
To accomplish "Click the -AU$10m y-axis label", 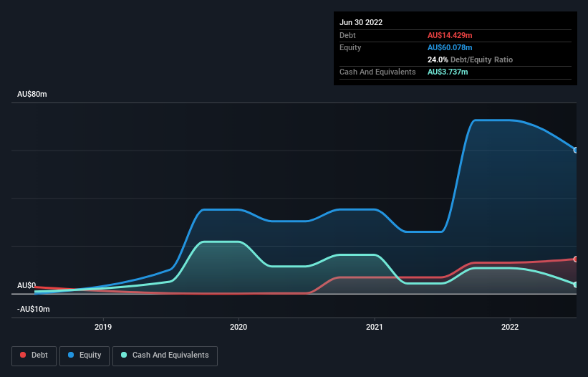I will (34, 309).
